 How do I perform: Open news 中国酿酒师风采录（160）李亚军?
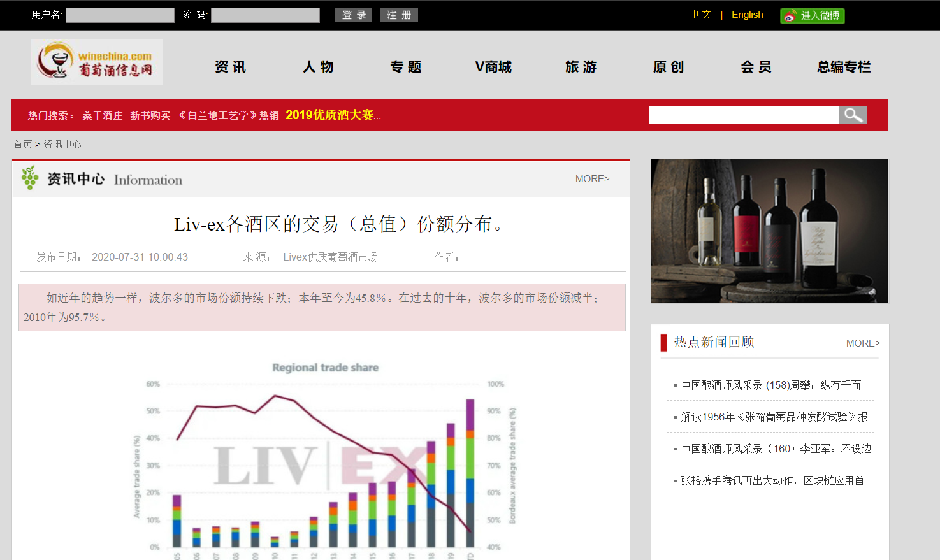coord(776,449)
